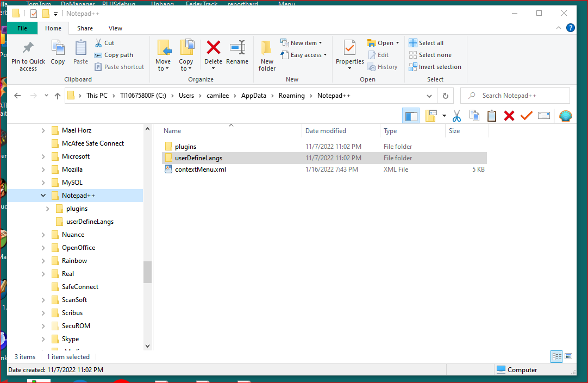Collapse the ribbon with chevron
Viewport: 588px width, 383px height.
(x=558, y=28)
